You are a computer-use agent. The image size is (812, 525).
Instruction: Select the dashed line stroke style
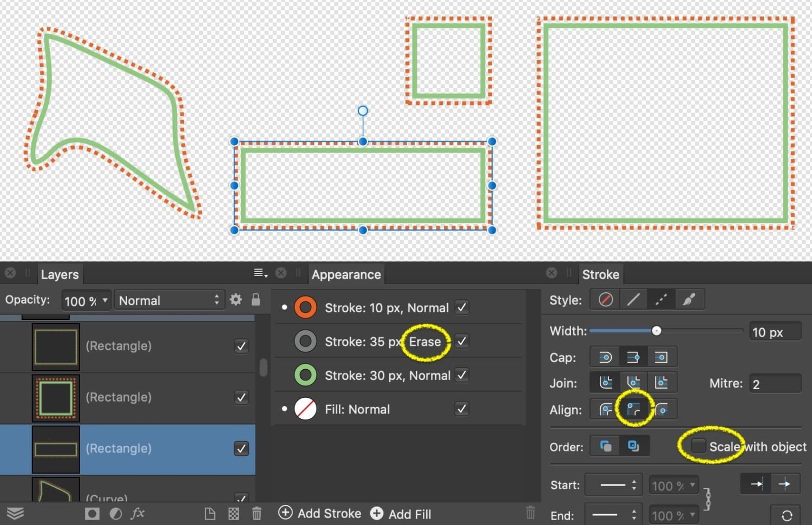point(661,300)
